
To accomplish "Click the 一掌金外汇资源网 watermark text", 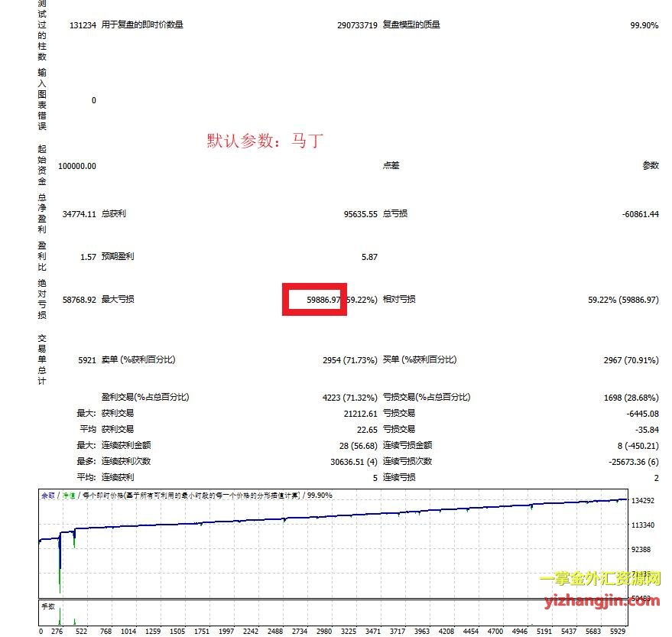I will click(600, 580).
